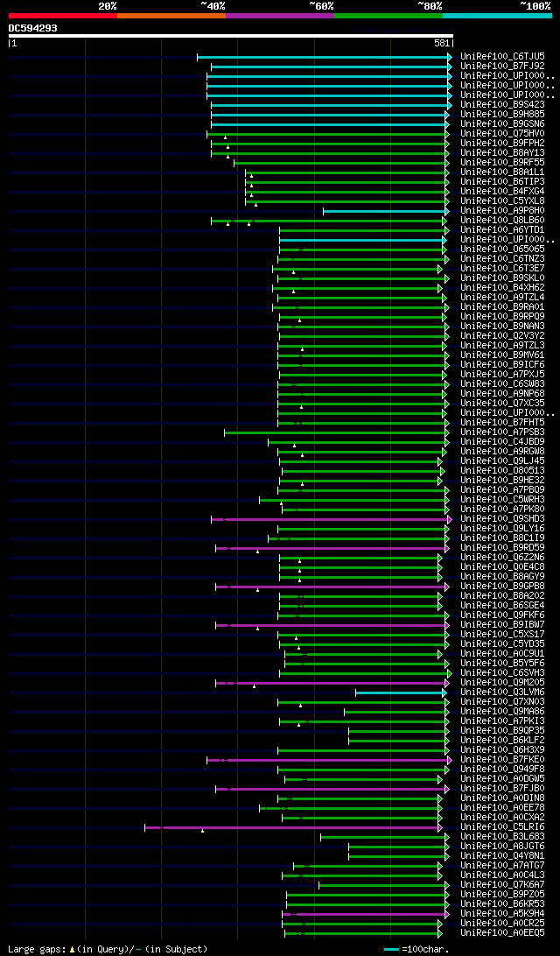The height and width of the screenshot is (956, 560).
Task: Select the UniRef100_B9RF55 label
Action: click(x=503, y=162)
